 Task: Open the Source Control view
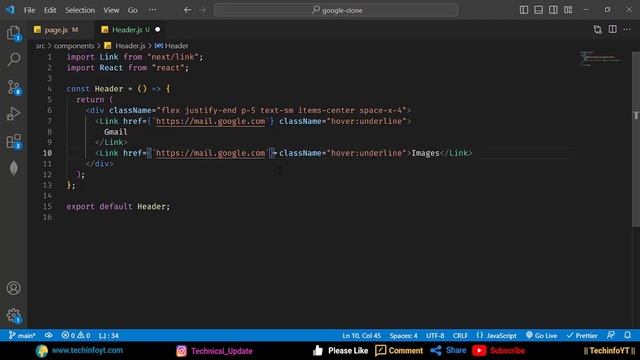14,87
